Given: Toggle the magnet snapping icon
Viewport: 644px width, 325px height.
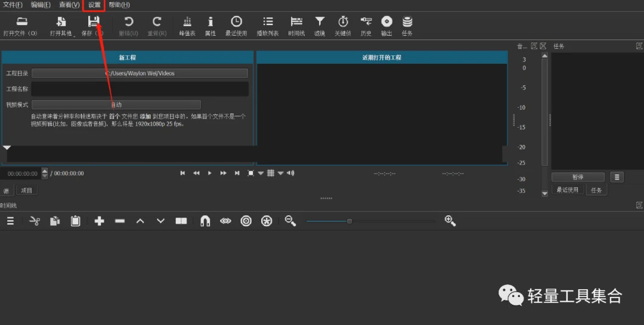Looking at the screenshot, I should point(205,221).
